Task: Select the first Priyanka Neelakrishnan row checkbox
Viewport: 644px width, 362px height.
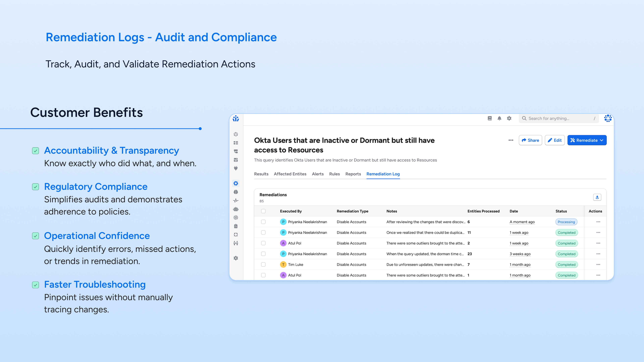Action: [263, 222]
